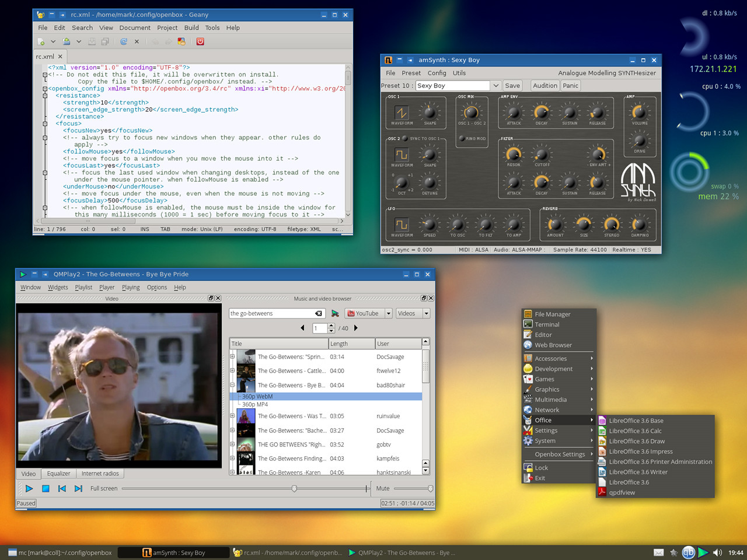Click the open file icon in Geany toolbar
747x560 pixels.
[x=67, y=41]
